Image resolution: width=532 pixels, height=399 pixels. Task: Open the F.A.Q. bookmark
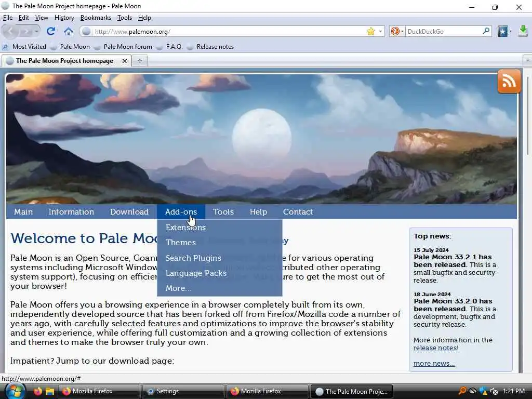(x=170, y=46)
